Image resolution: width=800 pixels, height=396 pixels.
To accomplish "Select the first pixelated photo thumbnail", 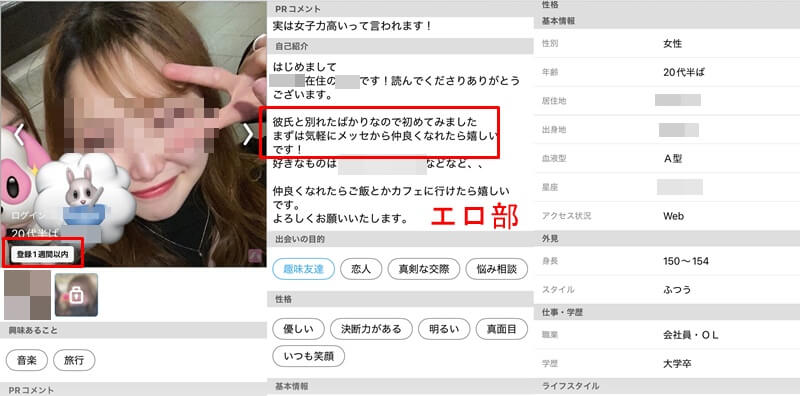I will tap(28, 295).
